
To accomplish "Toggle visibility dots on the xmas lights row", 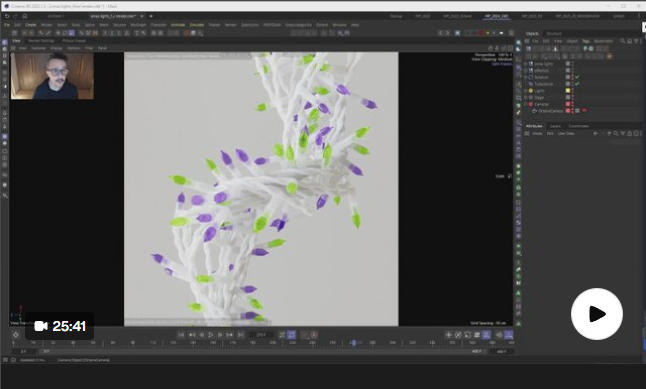I will [x=573, y=64].
